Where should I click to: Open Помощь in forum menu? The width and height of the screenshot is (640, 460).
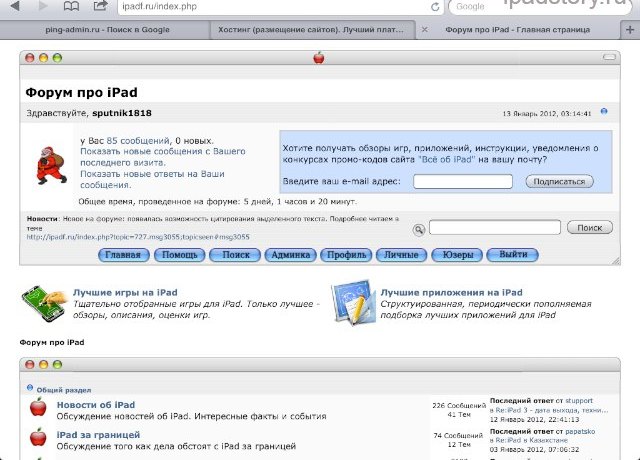(x=180, y=255)
